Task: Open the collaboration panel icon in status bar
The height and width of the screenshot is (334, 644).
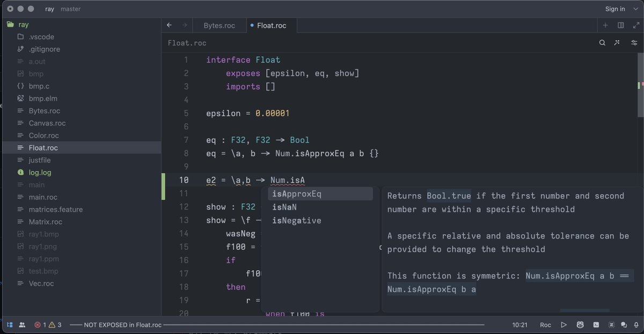Action: (21, 325)
